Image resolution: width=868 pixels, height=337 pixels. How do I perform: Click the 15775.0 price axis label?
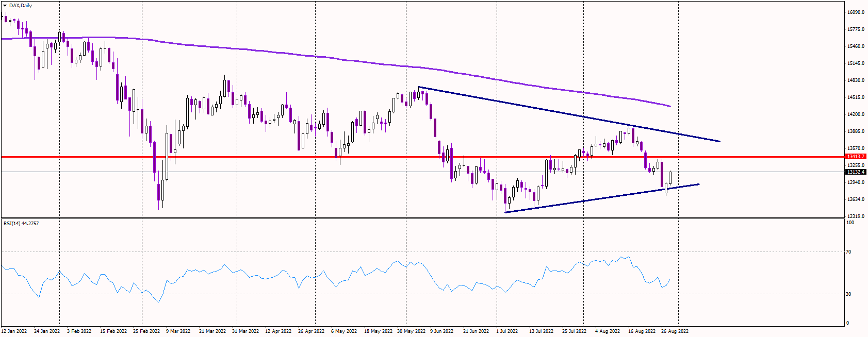point(856,29)
